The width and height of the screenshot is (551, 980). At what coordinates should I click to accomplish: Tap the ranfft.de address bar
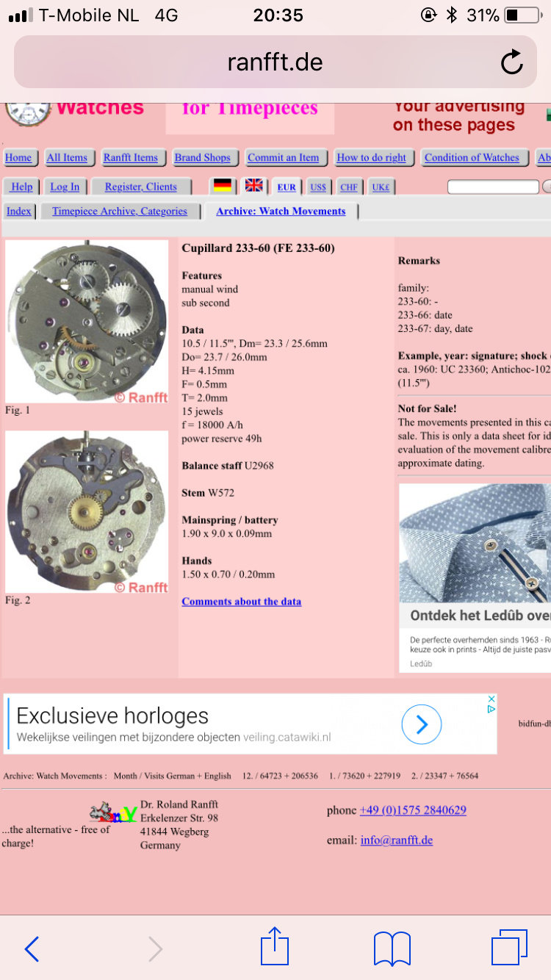275,62
